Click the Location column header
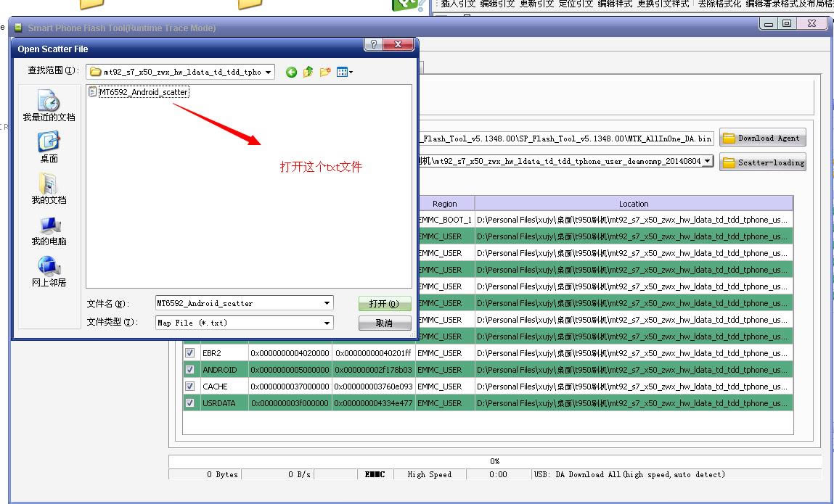The image size is (834, 504). 633,204
